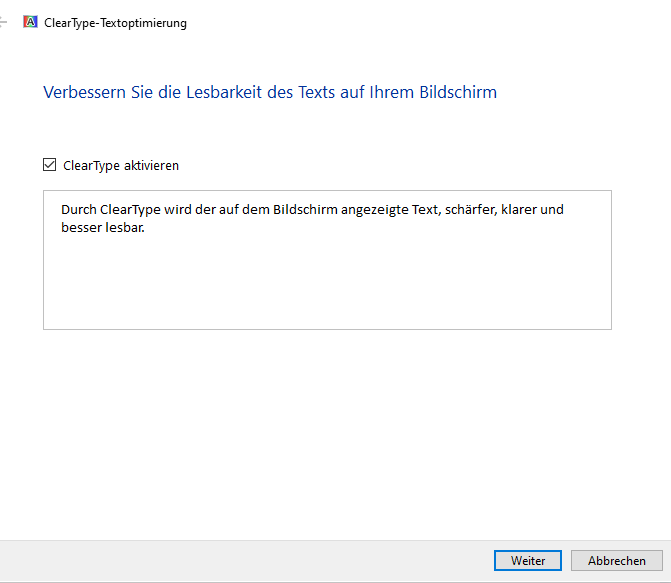Go back using the top-left arrow
The height and width of the screenshot is (583, 671).
click(x=3, y=22)
